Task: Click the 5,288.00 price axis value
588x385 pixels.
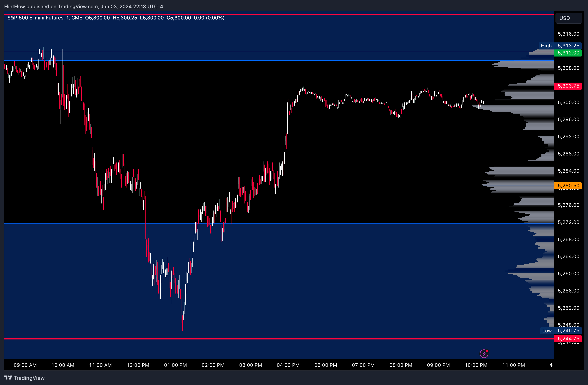Action: pyautogui.click(x=568, y=154)
